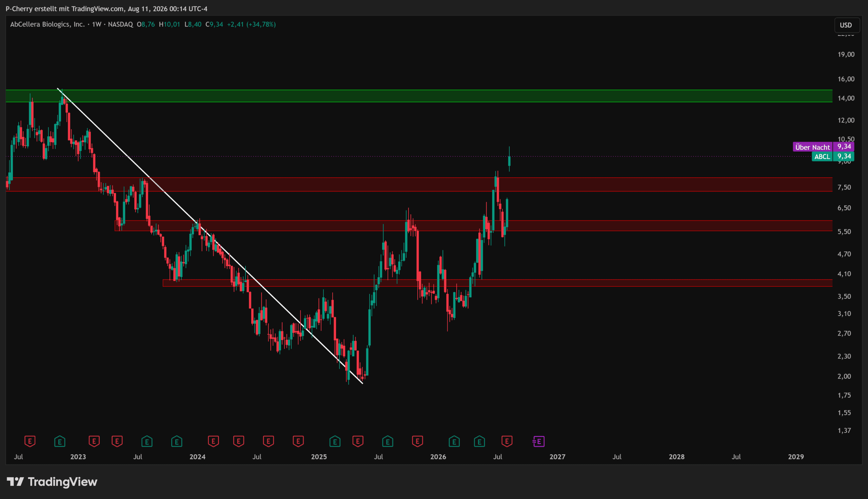Screen dimensions: 868x499
Task: Click the low value L8,40
Action: [193, 24]
